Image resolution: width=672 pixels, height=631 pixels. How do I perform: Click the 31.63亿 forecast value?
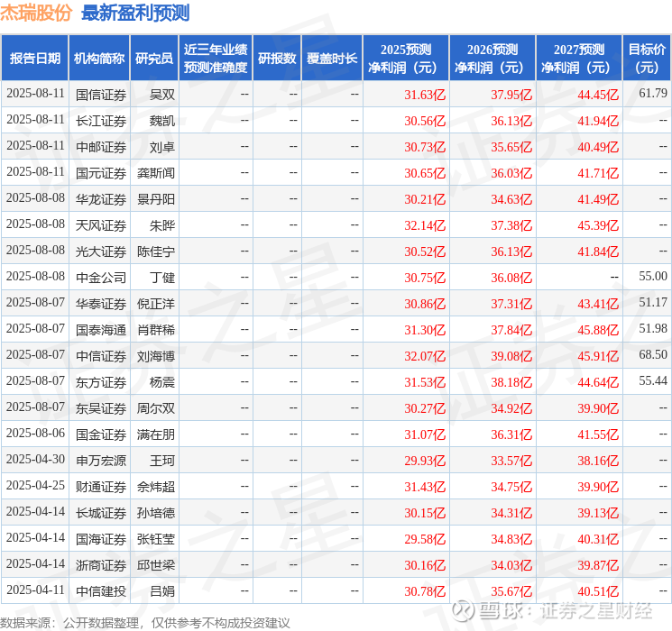pos(425,95)
